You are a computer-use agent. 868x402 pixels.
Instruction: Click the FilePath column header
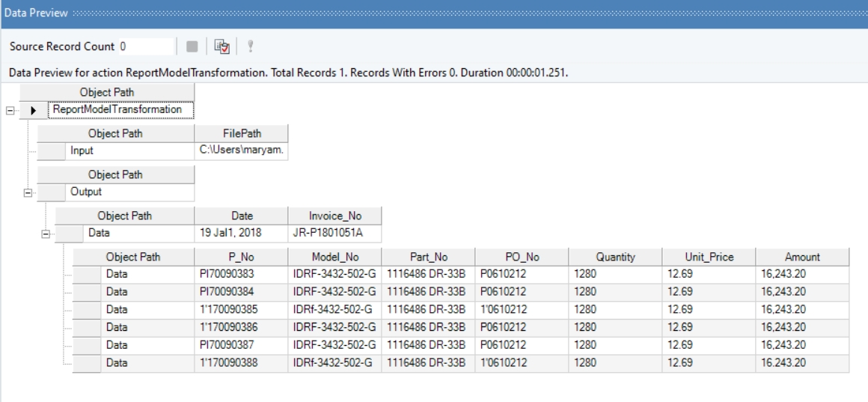click(240, 135)
